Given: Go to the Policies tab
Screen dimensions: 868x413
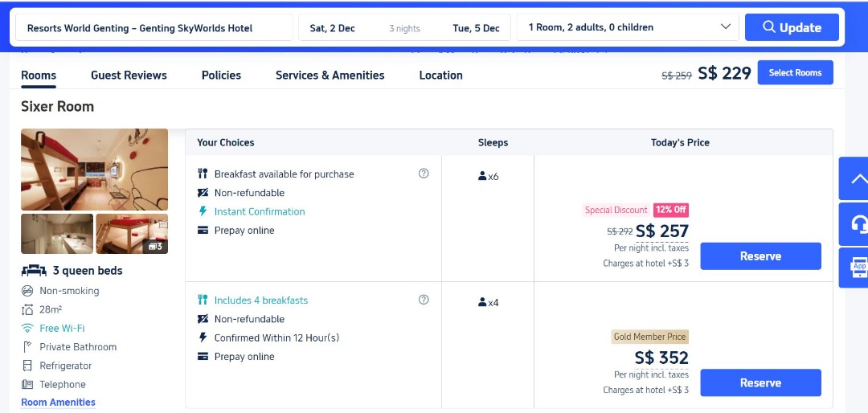Looking at the screenshot, I should tap(221, 75).
